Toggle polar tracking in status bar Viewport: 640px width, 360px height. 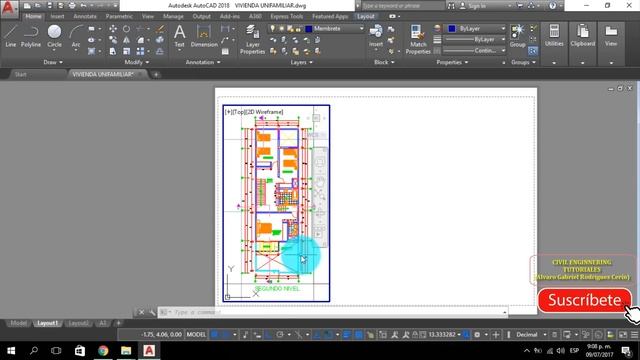pyautogui.click(x=280, y=335)
